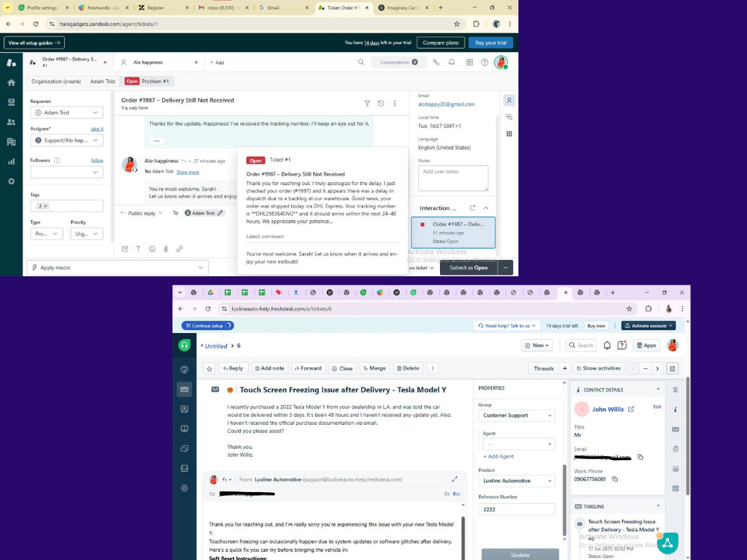Viewport: 747px width, 560px height.
Task: Click Freshdesk Add note button
Action: click(x=270, y=369)
